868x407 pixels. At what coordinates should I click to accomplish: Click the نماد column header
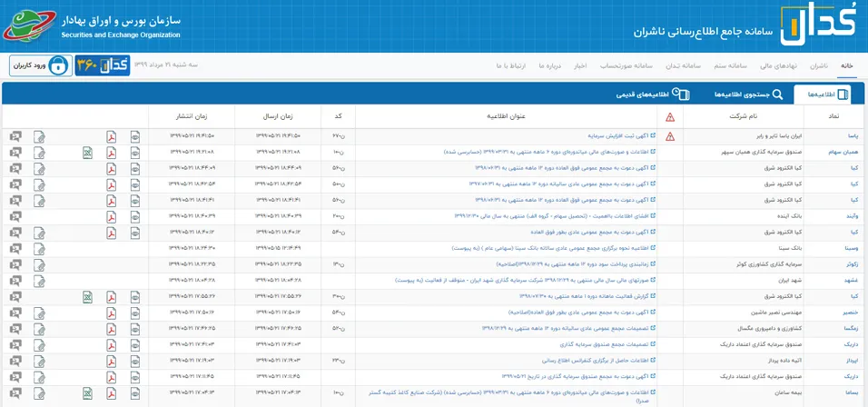click(x=833, y=117)
